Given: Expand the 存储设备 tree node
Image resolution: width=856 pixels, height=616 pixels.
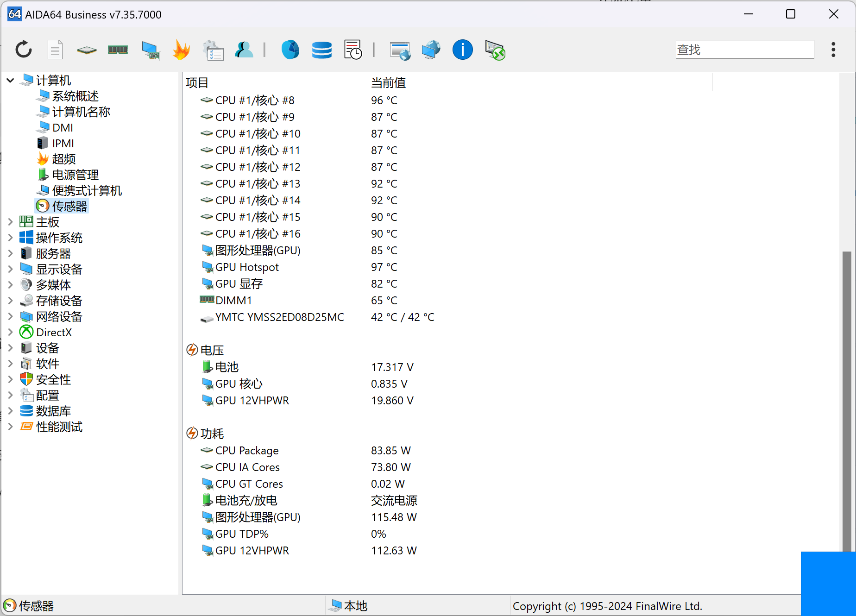Looking at the screenshot, I should point(10,301).
